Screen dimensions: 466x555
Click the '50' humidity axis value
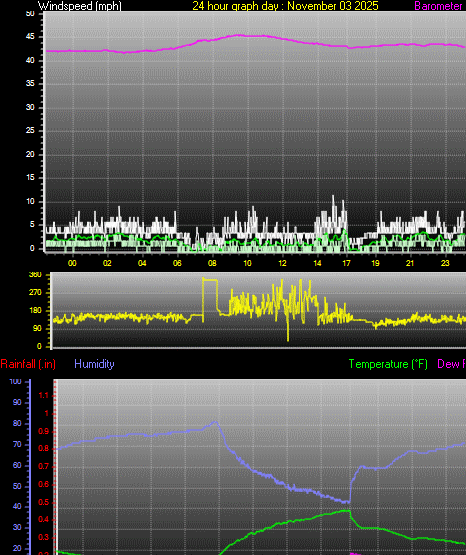[x=17, y=486]
